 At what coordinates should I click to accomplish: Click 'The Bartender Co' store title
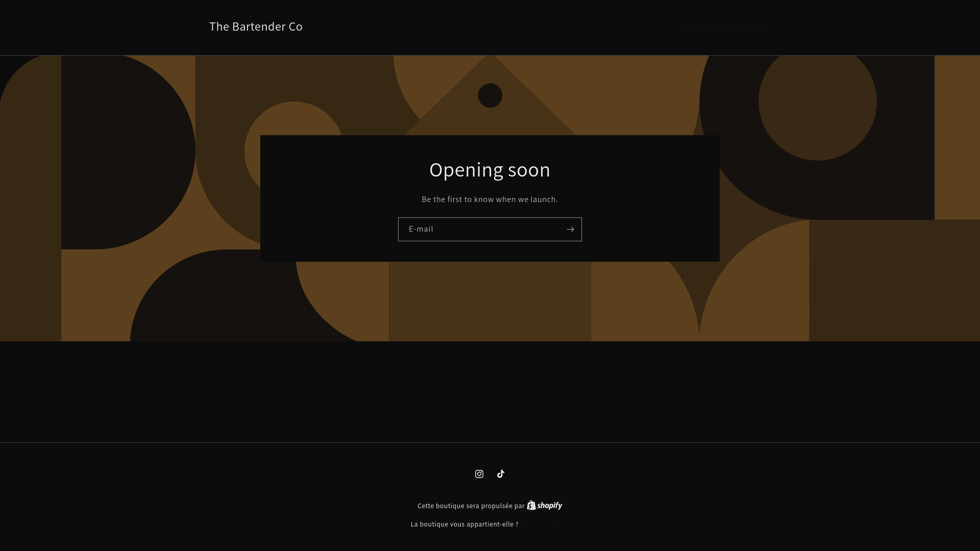pyautogui.click(x=256, y=27)
